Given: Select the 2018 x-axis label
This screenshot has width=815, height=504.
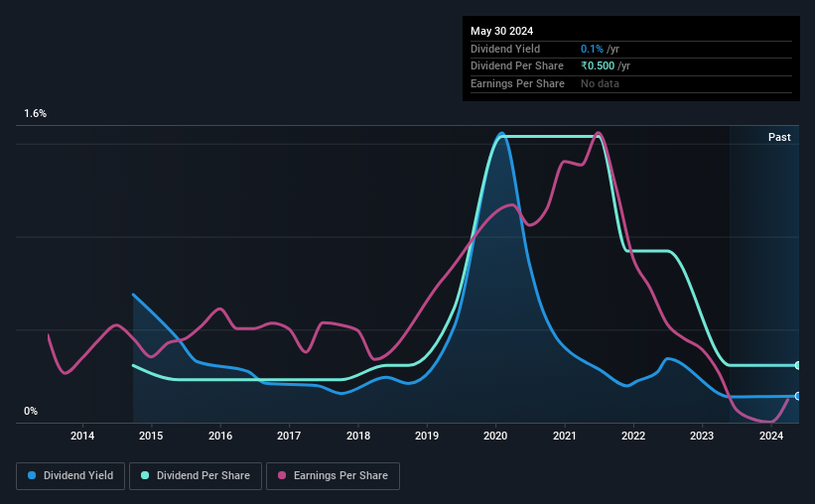Looking at the screenshot, I should pos(358,436).
